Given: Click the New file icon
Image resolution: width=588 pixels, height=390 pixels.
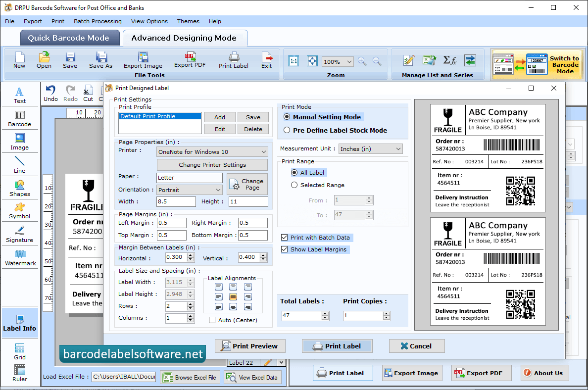Looking at the screenshot, I should pyautogui.click(x=19, y=60).
